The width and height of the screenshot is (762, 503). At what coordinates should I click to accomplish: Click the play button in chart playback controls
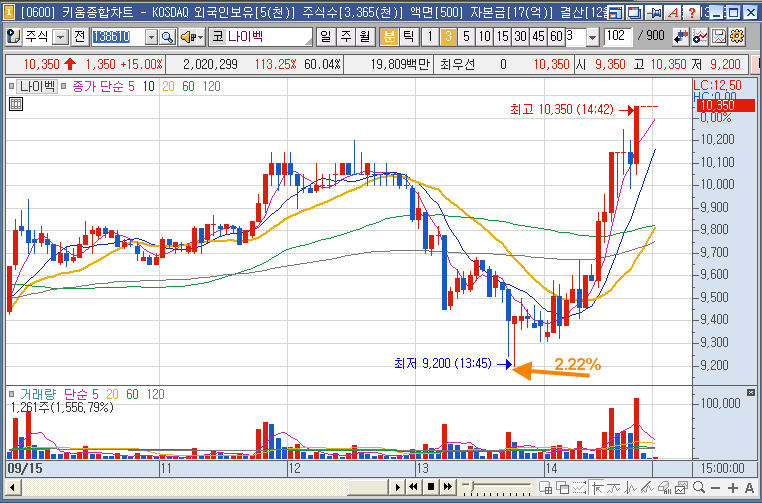398,486
